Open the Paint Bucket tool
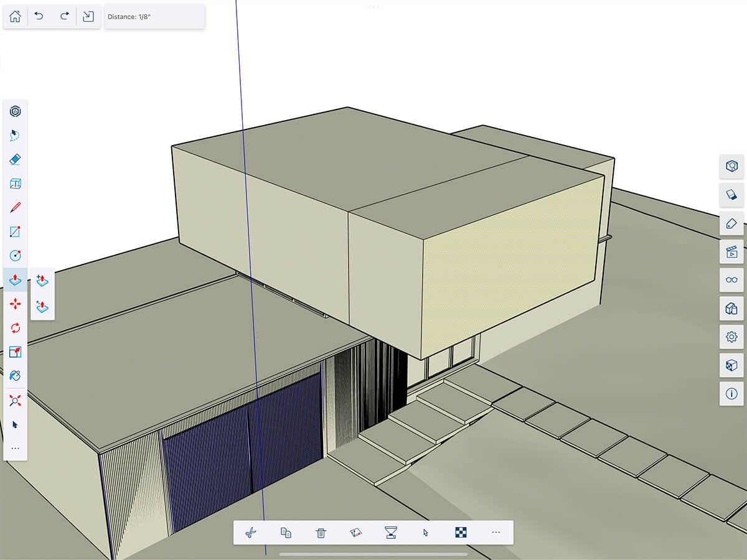This screenshot has width=747, height=560. tap(15, 376)
